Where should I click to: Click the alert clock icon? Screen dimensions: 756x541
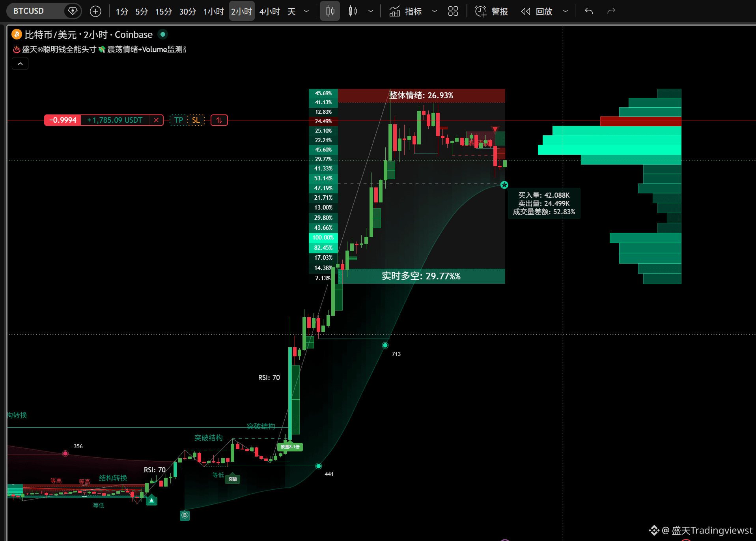pos(480,11)
